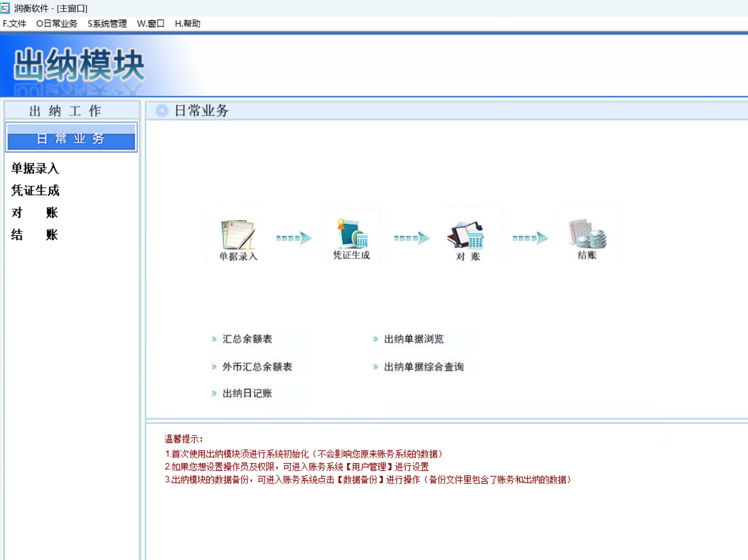Click the tip line mentioning 系统初始化

tap(304, 454)
